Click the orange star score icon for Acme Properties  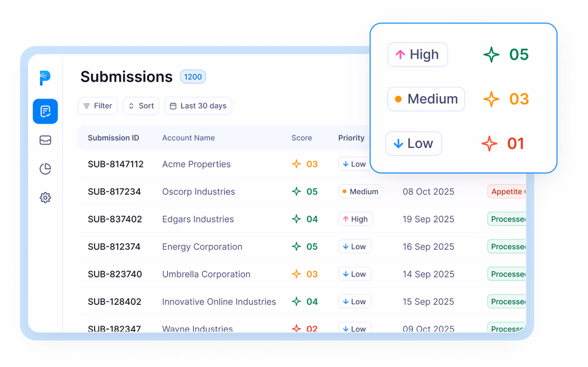[297, 164]
